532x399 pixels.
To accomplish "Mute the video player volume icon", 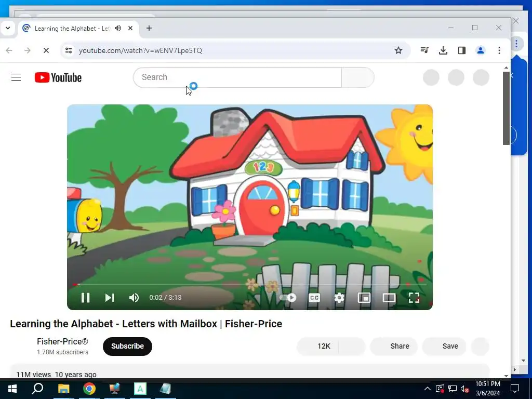I will click(x=134, y=298).
